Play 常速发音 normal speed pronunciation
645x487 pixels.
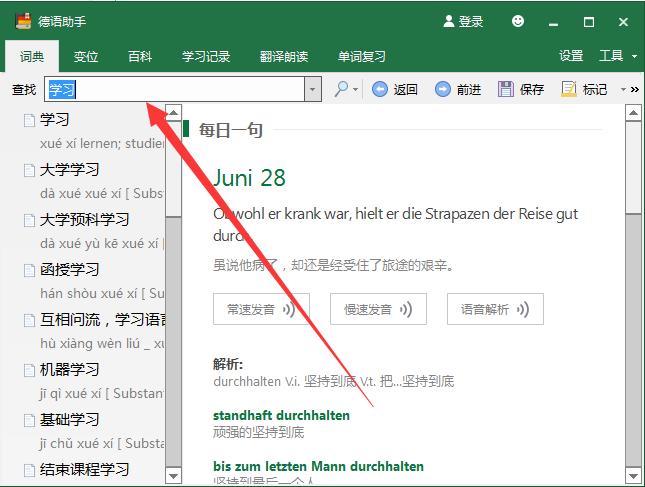(261, 309)
